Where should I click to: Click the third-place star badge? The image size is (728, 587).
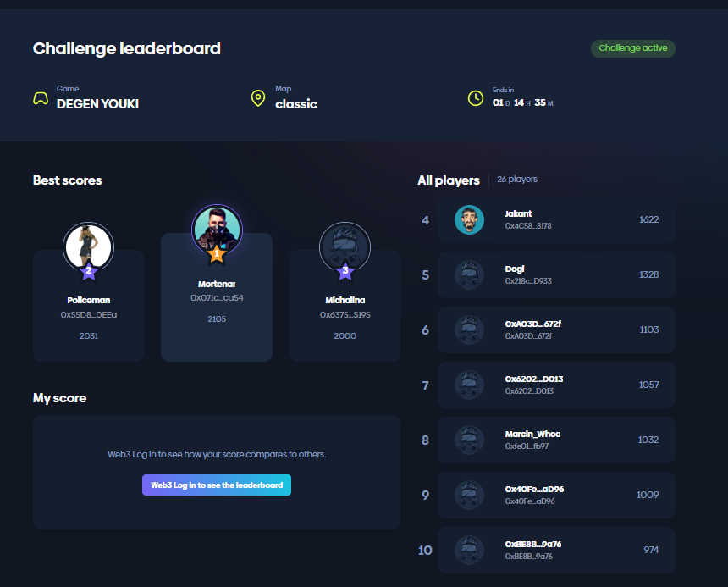click(345, 272)
